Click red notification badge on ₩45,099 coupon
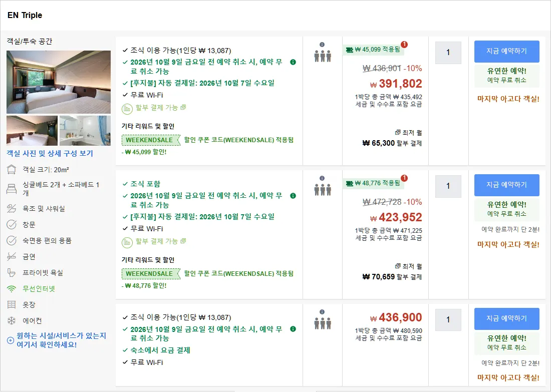The height and width of the screenshot is (392, 551). coord(404,44)
